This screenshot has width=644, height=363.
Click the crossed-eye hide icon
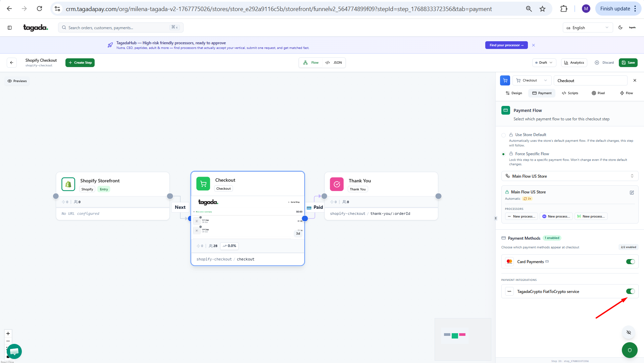tap(629, 332)
